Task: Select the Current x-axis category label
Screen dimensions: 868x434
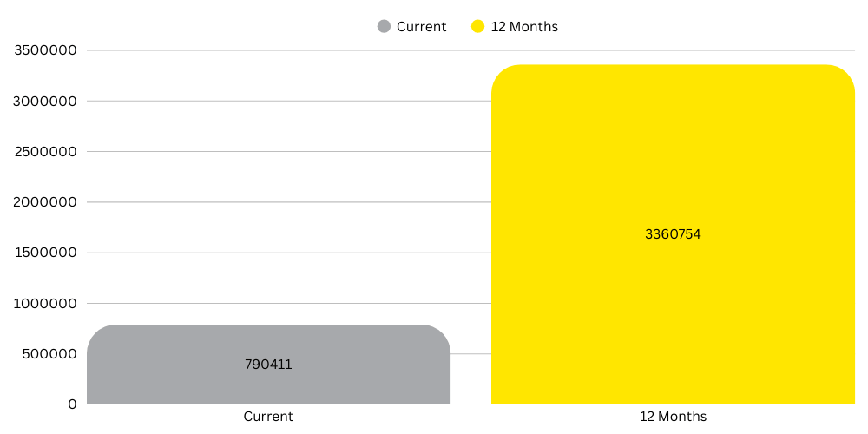Action: click(268, 417)
